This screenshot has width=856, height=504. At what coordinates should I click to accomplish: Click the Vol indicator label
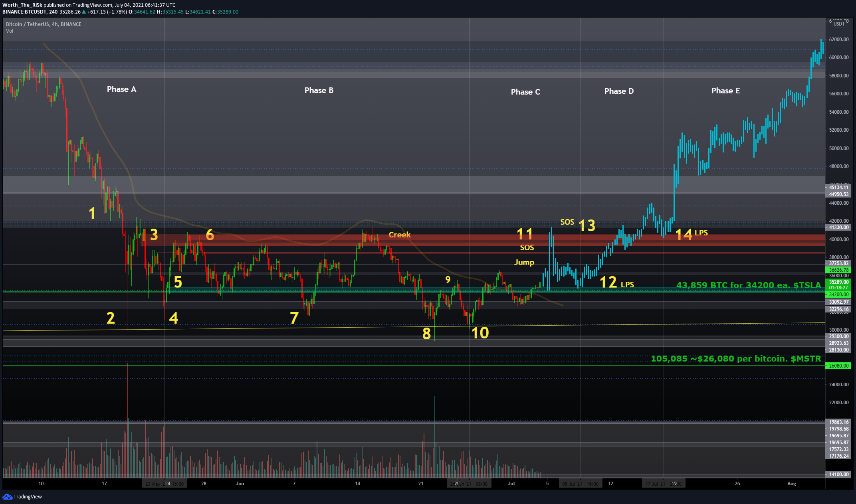click(x=10, y=31)
